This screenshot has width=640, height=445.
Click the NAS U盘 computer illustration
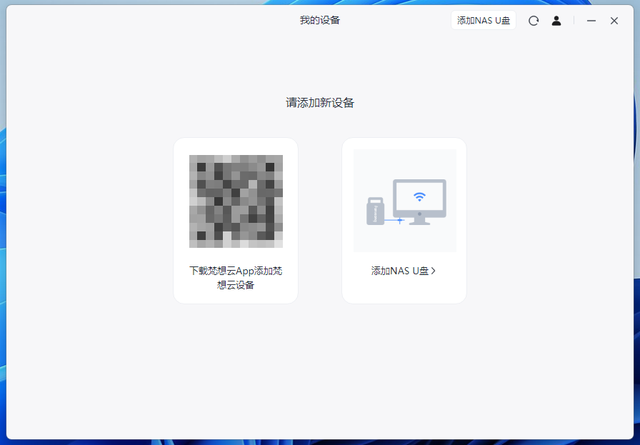point(405,200)
